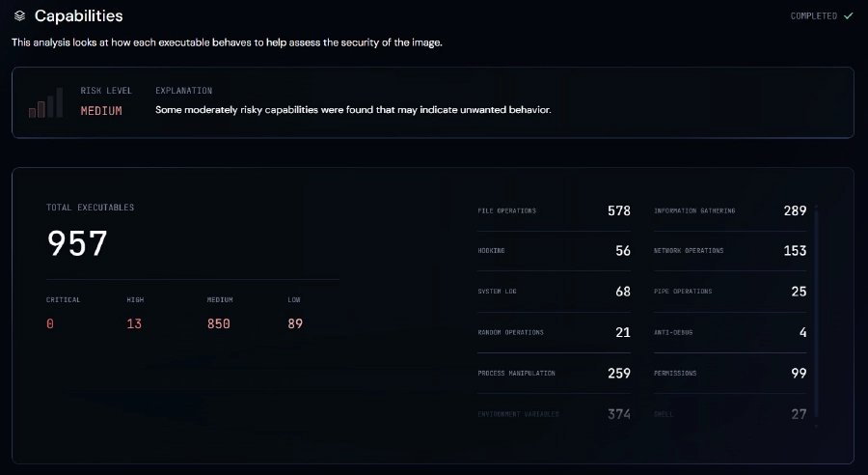The image size is (868, 475).
Task: Click the risk level bar chart icon
Action: click(45, 102)
